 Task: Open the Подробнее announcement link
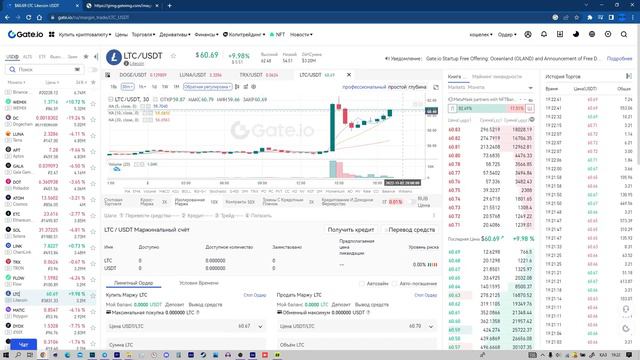click(619, 59)
